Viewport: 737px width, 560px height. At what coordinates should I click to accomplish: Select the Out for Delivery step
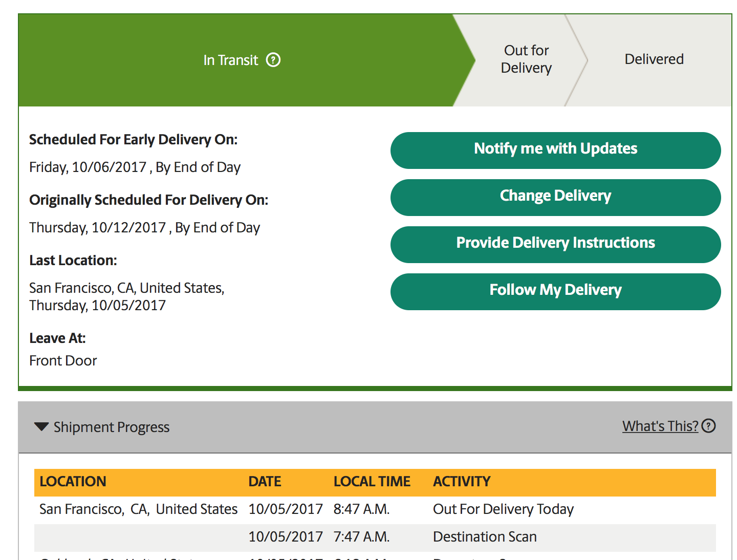526,59
